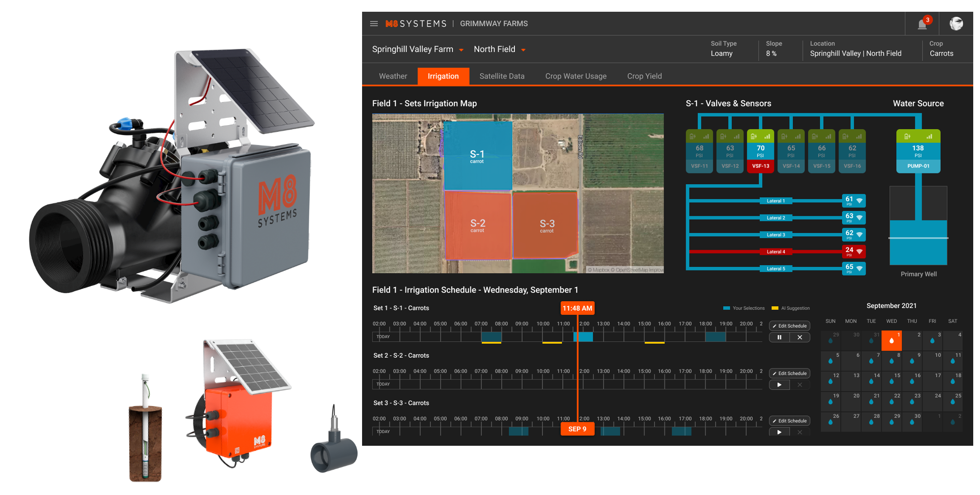This screenshot has height=495, width=980.
Task: Click the 'September 2021' calendar title
Action: (891, 306)
